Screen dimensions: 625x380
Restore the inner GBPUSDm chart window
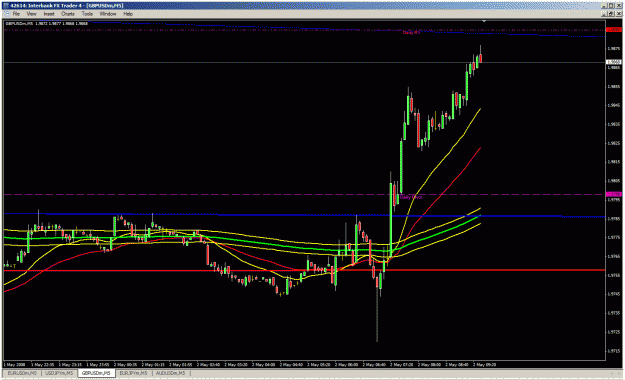tap(612, 14)
